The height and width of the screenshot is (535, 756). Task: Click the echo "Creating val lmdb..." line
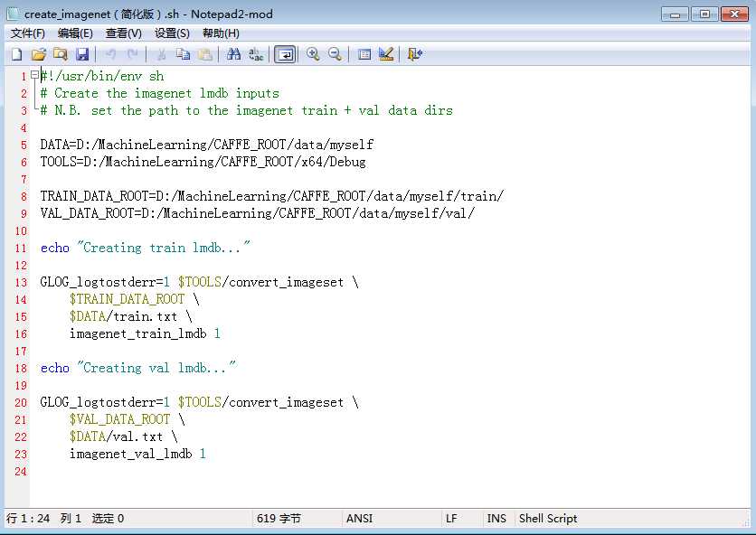point(138,368)
